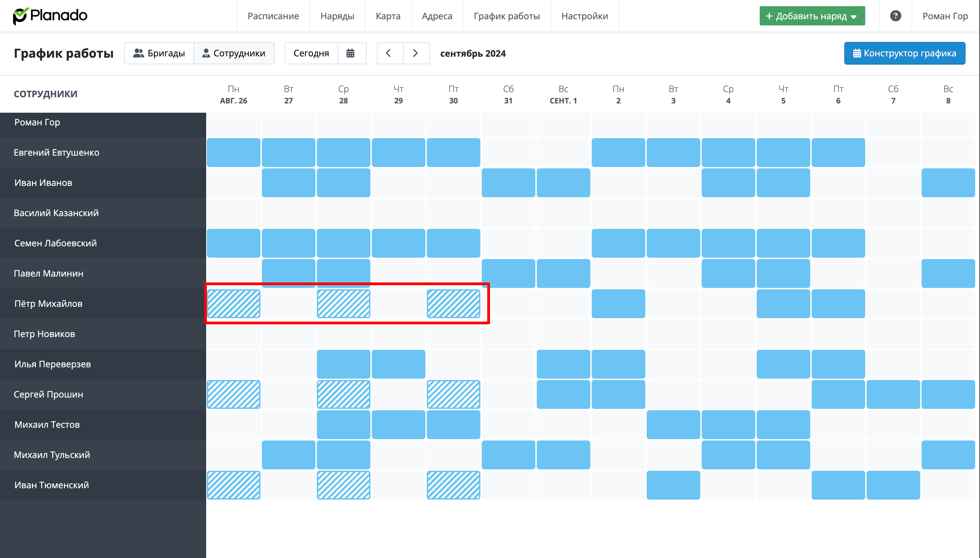
Task: Open Настройки in the top navigation
Action: pos(584,16)
